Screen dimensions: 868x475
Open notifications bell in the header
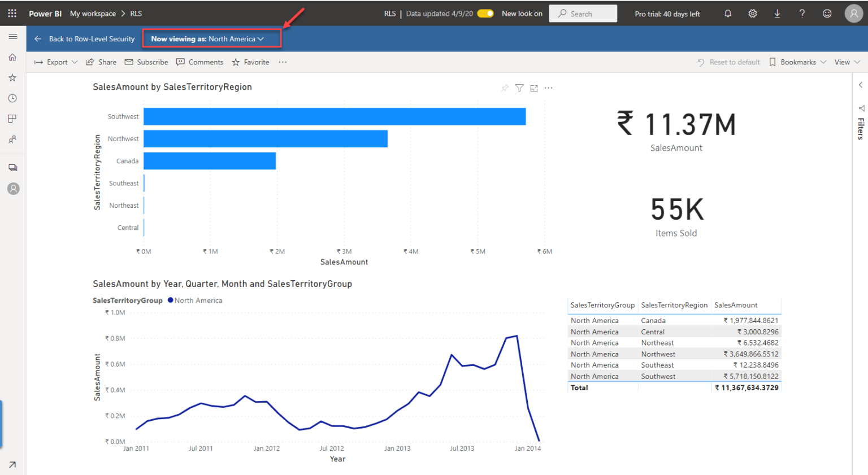[727, 13]
